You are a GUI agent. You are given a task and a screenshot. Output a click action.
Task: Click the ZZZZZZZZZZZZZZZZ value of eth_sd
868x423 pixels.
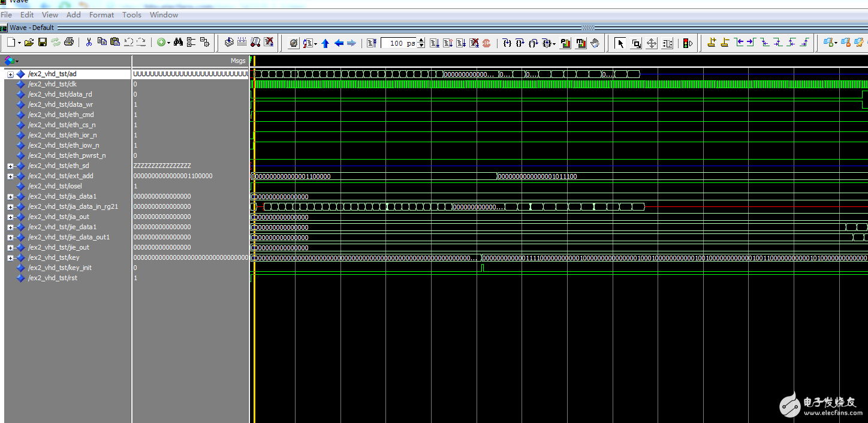click(162, 166)
